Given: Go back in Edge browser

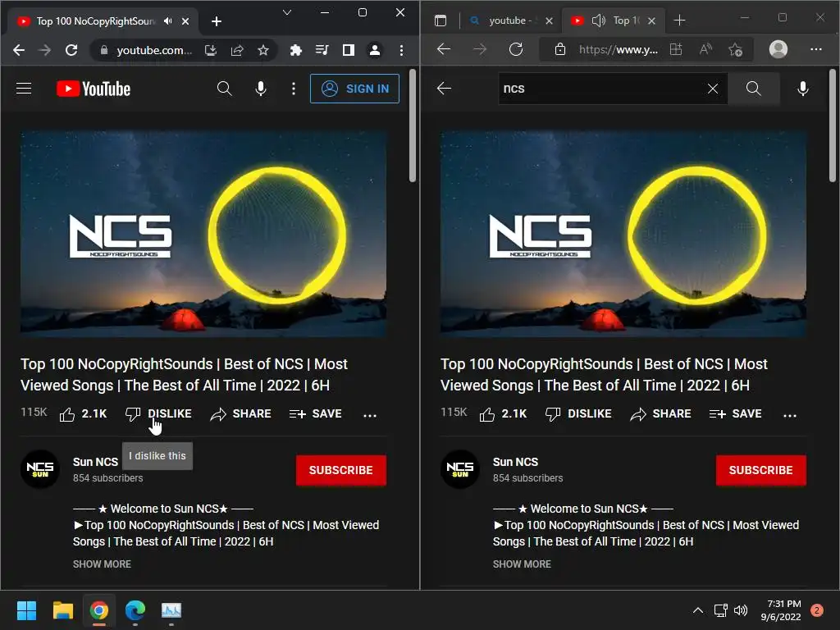Looking at the screenshot, I should pos(444,50).
